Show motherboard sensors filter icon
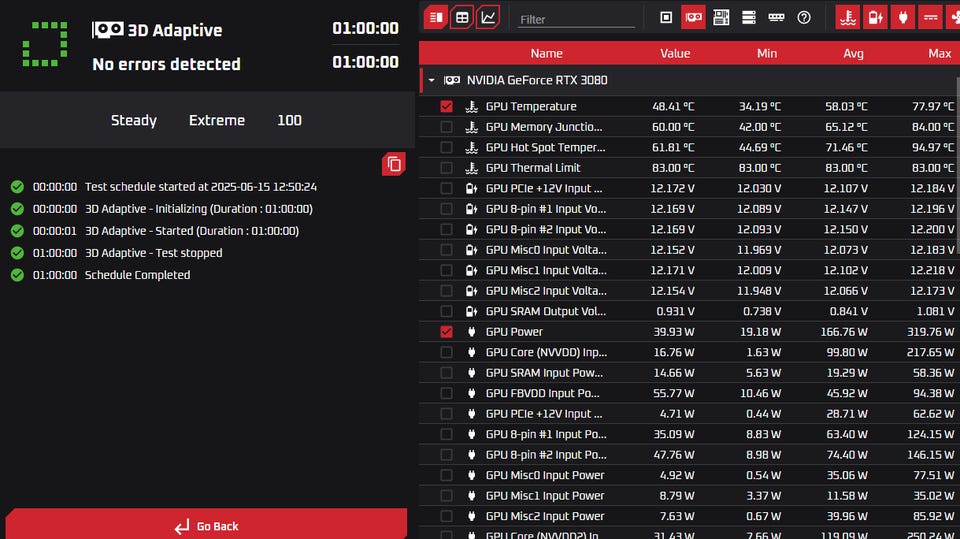Screen dimensions: 960x539 click(x=721, y=17)
